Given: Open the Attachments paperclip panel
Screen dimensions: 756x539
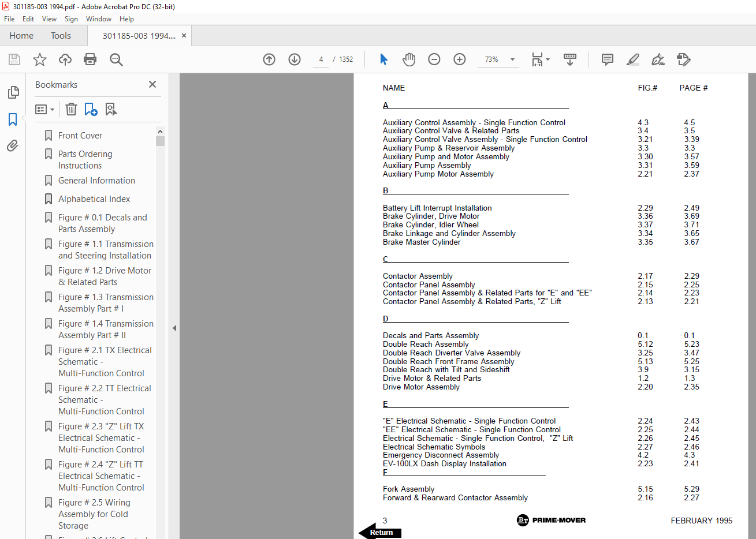Looking at the screenshot, I should [13, 145].
